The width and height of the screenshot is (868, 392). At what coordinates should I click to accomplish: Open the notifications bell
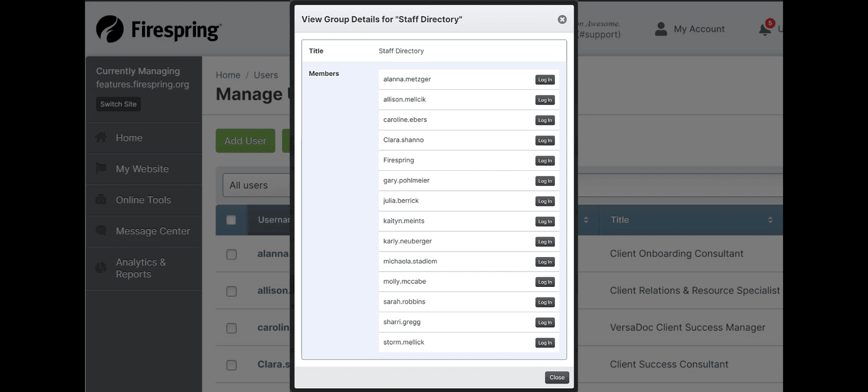click(765, 29)
